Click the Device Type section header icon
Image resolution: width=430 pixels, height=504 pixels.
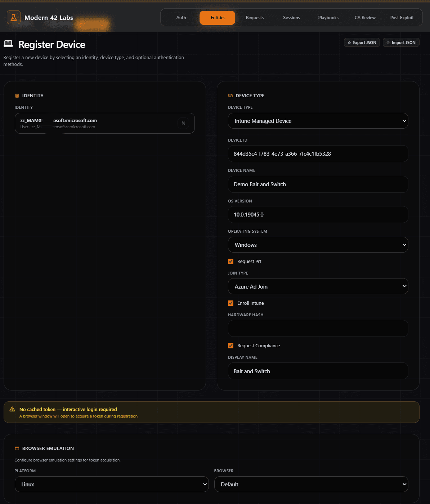coord(230,95)
